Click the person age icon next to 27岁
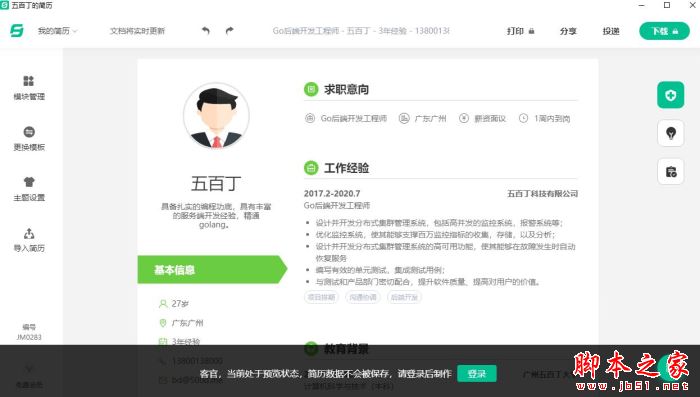The height and width of the screenshot is (397, 700). pos(162,304)
